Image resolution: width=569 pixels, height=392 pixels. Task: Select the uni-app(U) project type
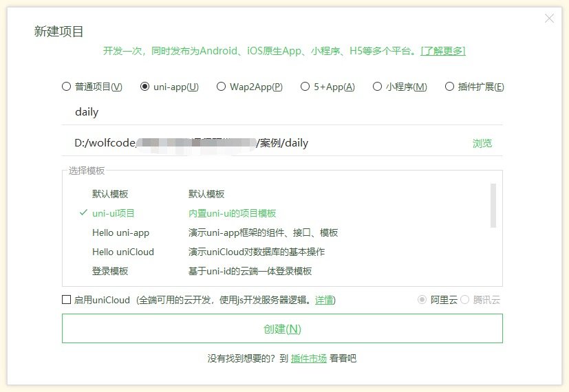pyautogui.click(x=145, y=87)
